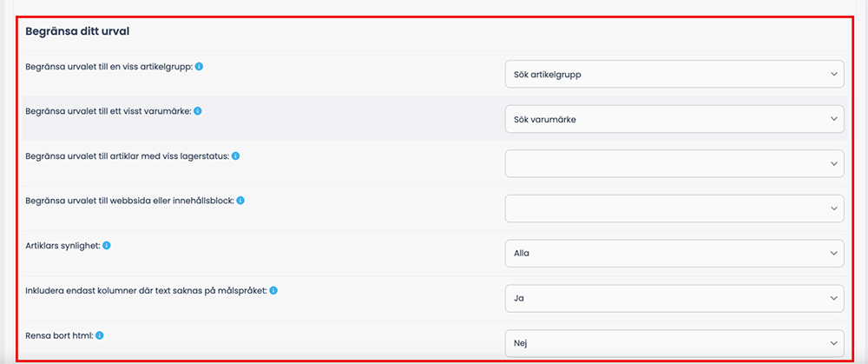Open Rensa bort html dropdown set to Nej
The width and height of the screenshot is (868, 364).
[674, 343]
